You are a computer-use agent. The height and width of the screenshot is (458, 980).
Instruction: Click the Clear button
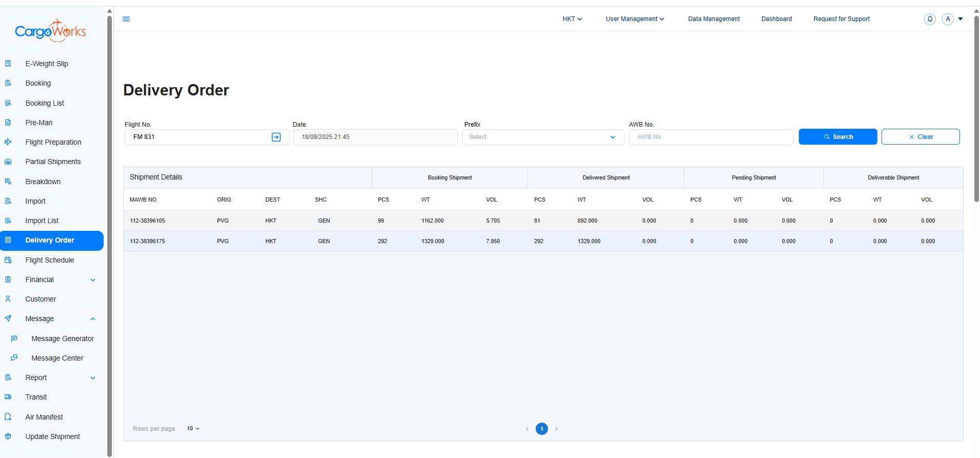click(920, 137)
